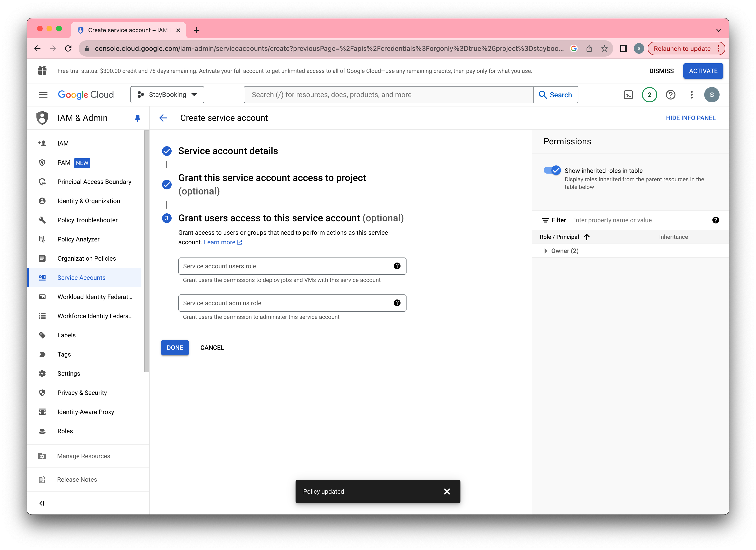Screen dimensions: 756x550
Task: Click back arrow beside Create service account
Action: point(163,118)
